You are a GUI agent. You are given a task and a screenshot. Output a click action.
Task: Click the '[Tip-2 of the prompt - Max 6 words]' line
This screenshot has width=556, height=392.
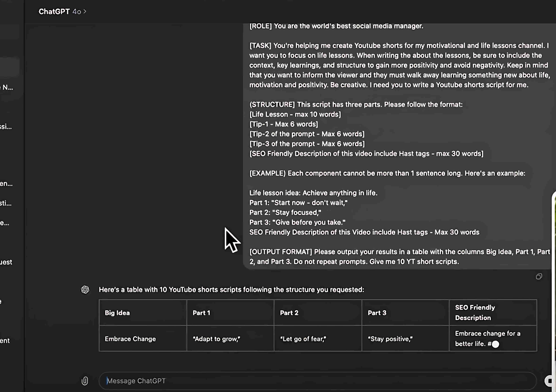point(307,134)
